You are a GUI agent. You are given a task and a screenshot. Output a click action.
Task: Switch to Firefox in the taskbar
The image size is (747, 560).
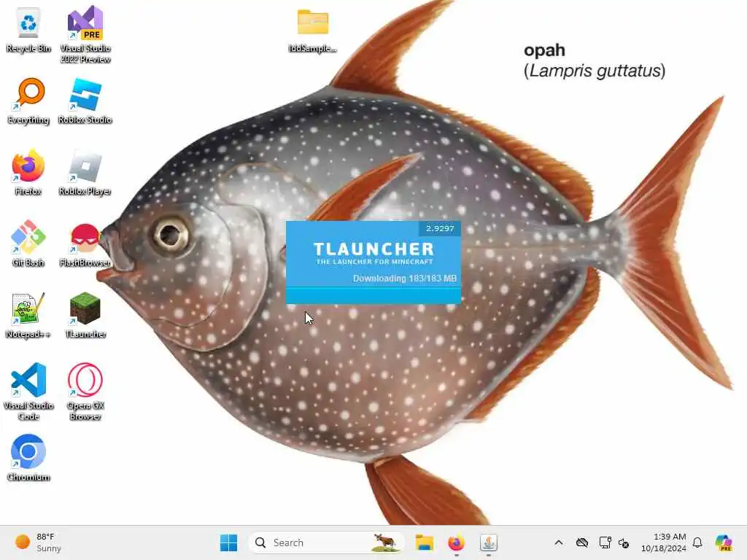(x=457, y=542)
